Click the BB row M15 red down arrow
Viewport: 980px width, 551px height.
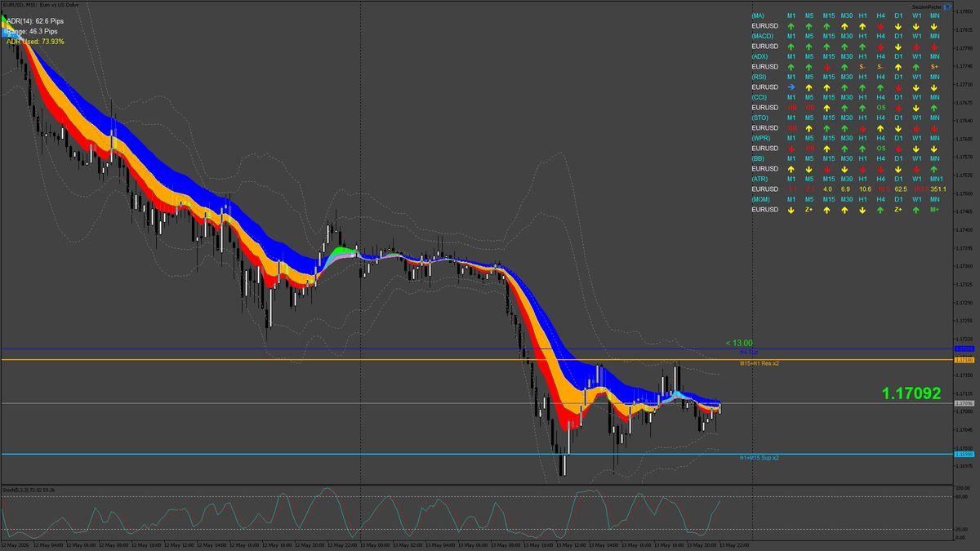[x=827, y=168]
